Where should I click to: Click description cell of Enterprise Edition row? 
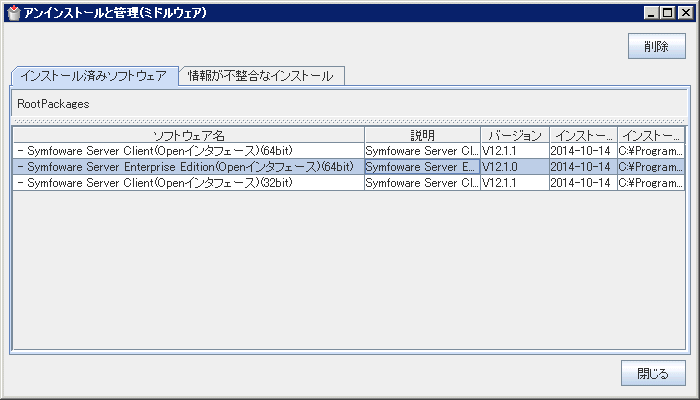tap(422, 167)
